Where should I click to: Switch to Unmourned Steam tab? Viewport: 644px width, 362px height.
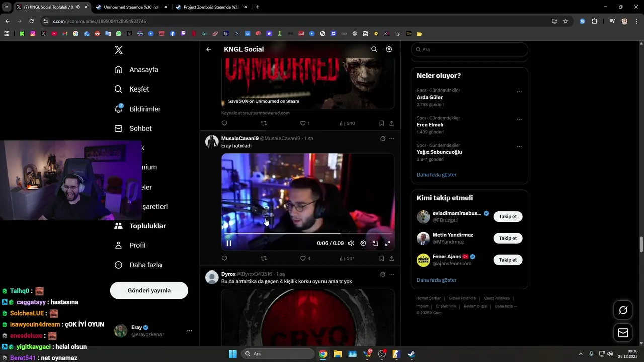point(130,7)
